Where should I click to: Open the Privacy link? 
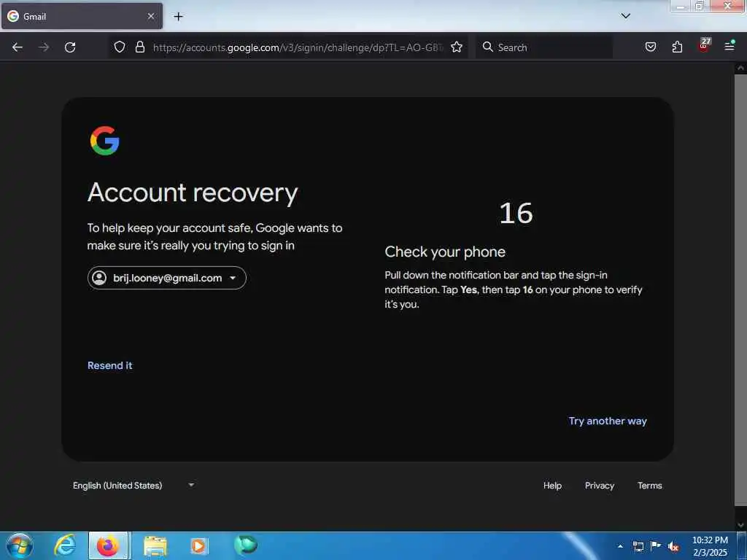[x=600, y=485]
